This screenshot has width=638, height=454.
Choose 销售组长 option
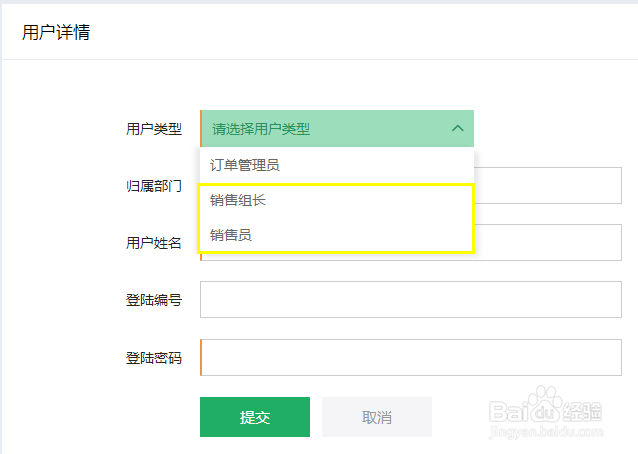pos(238,201)
